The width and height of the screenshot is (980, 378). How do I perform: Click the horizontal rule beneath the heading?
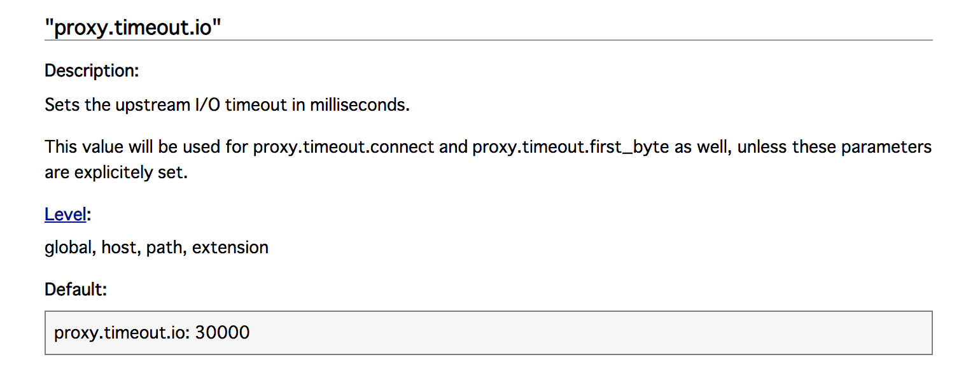click(488, 40)
